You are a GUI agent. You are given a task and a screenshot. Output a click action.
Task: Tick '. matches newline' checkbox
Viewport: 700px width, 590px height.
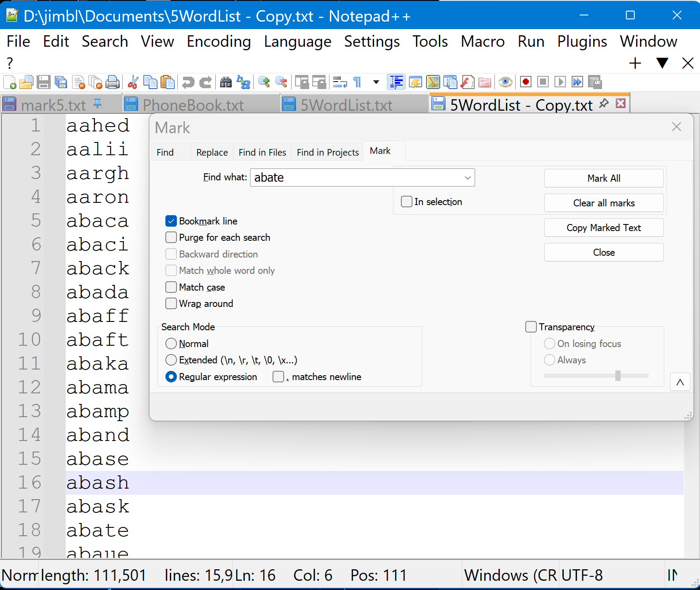click(x=278, y=377)
